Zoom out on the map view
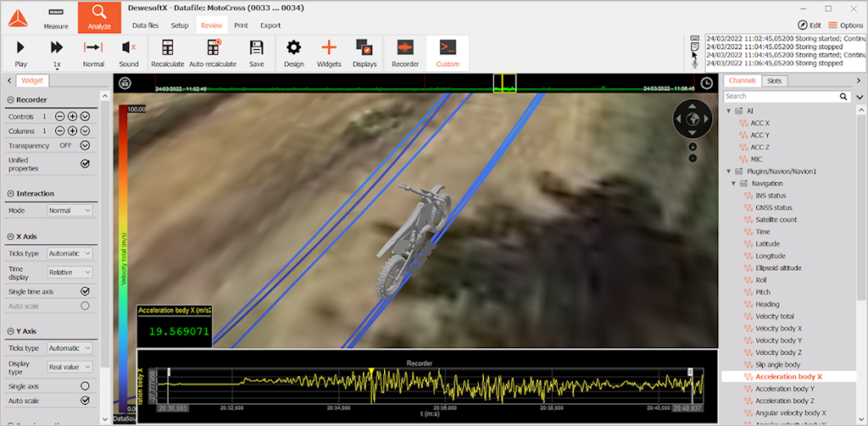 (693, 158)
